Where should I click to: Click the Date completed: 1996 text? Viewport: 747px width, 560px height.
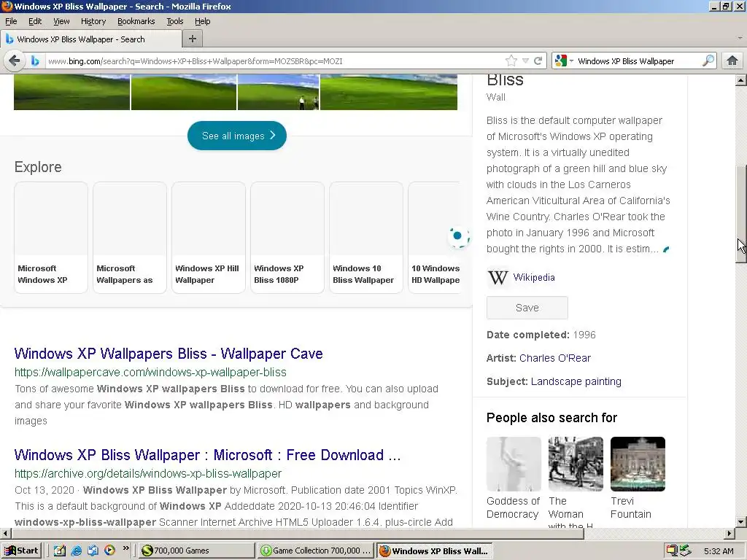pyautogui.click(x=541, y=335)
